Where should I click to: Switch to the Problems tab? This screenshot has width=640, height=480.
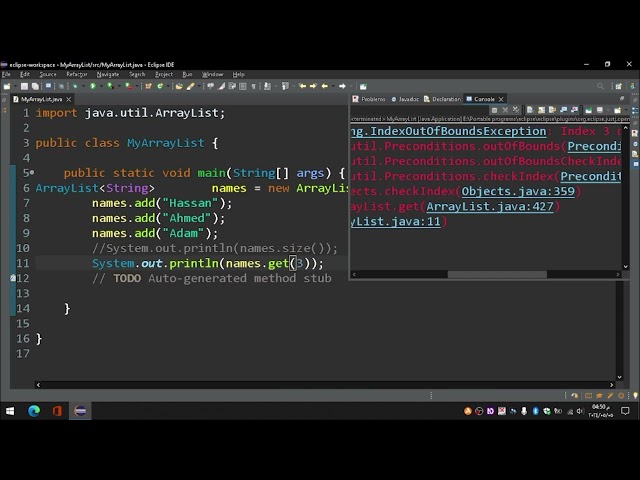[369, 99]
